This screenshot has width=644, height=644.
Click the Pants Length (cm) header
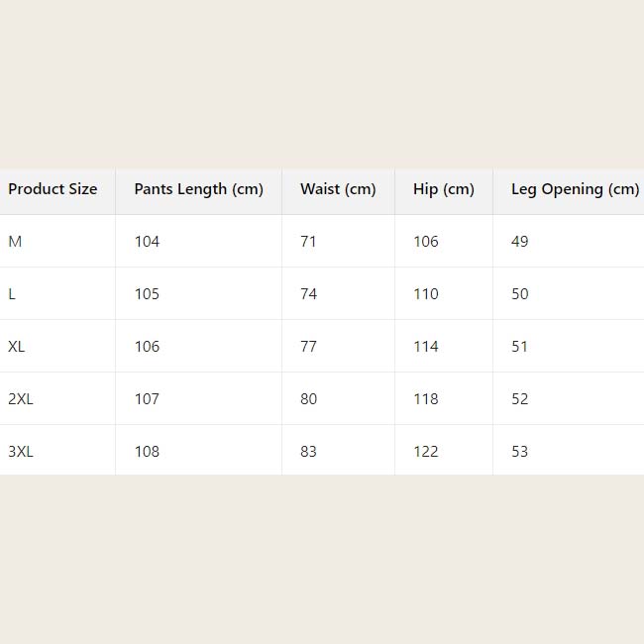(x=198, y=189)
